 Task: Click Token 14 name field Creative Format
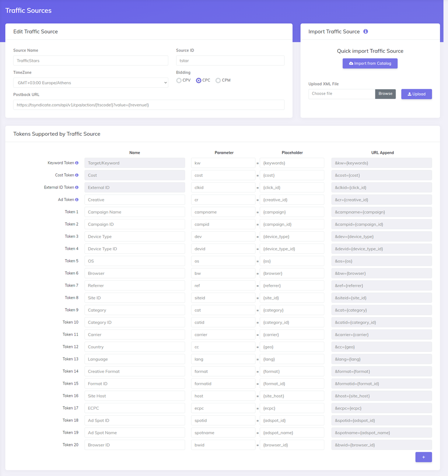click(134, 371)
